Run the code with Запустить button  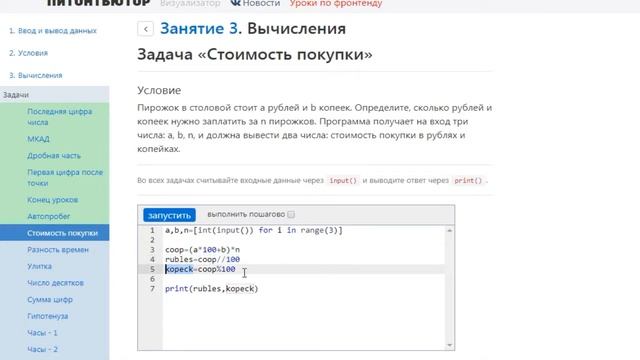tap(169, 215)
